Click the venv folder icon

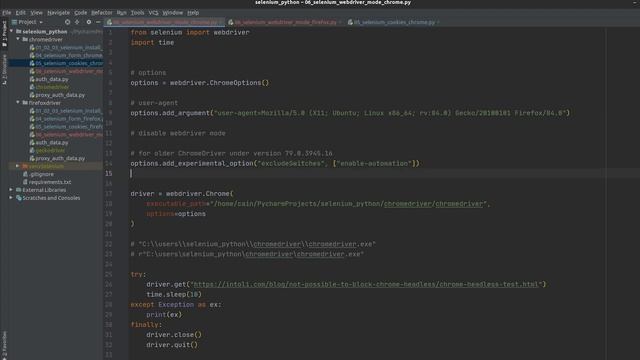[25, 166]
